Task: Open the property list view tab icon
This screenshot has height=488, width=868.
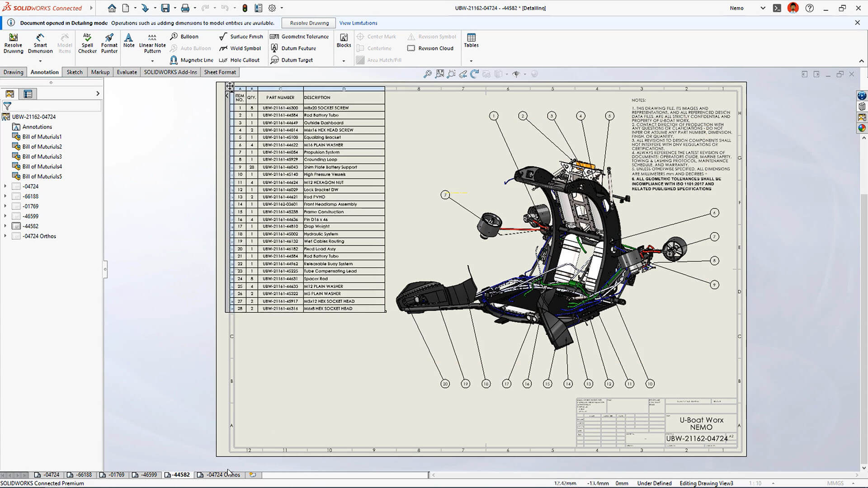Action: tap(28, 94)
